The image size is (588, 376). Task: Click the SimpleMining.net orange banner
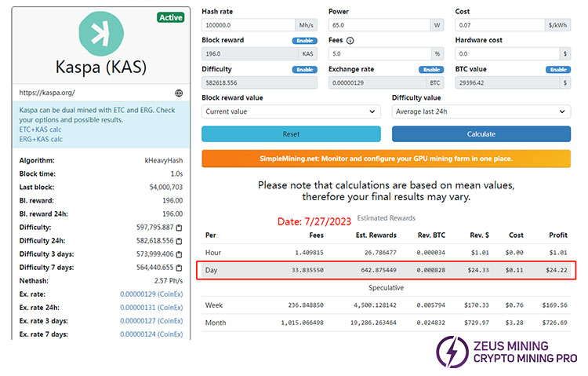pyautogui.click(x=386, y=159)
